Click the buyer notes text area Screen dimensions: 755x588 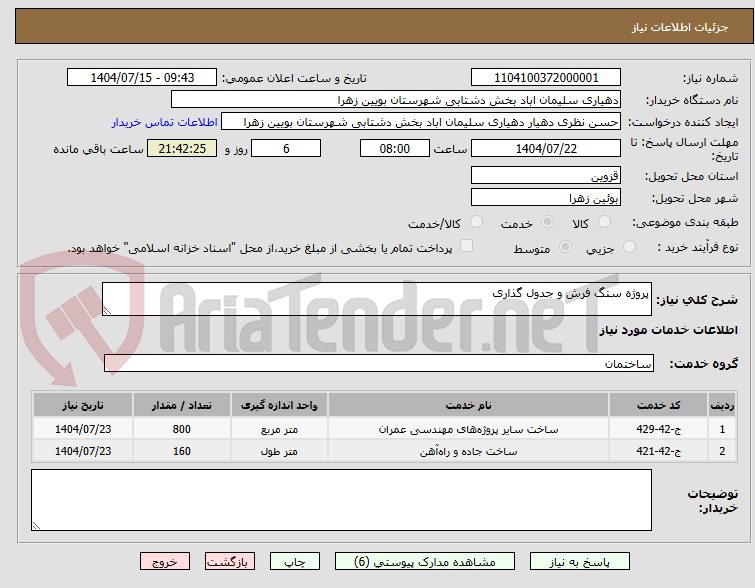coord(341,500)
